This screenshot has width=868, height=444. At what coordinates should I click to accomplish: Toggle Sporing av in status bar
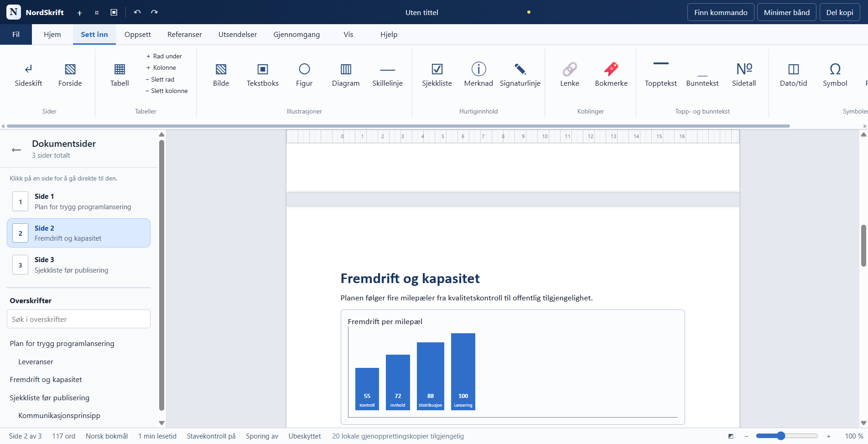262,436
